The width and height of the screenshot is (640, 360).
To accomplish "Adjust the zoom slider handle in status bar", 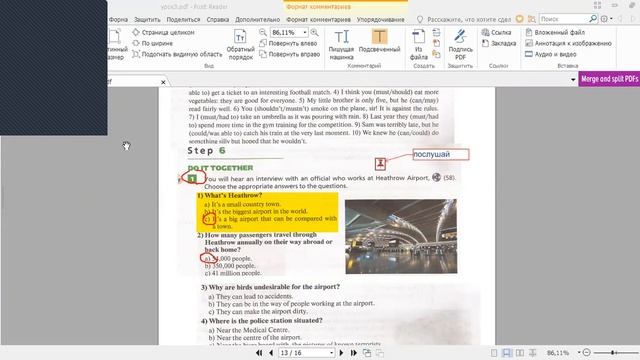I will pos(613,352).
